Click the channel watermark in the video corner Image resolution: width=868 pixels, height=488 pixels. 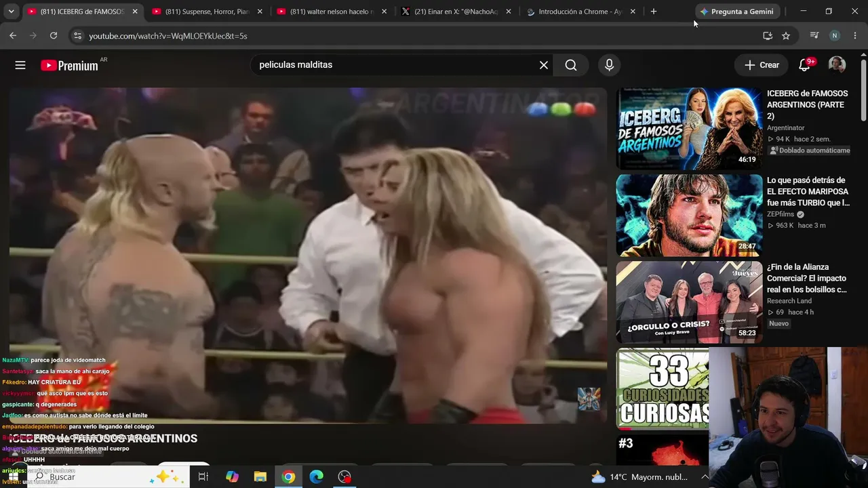(589, 399)
